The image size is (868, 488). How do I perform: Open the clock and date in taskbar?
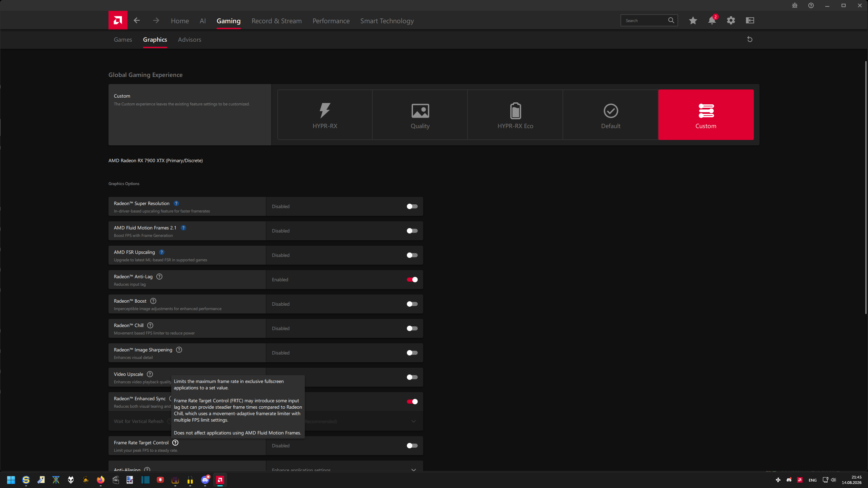(x=852, y=480)
